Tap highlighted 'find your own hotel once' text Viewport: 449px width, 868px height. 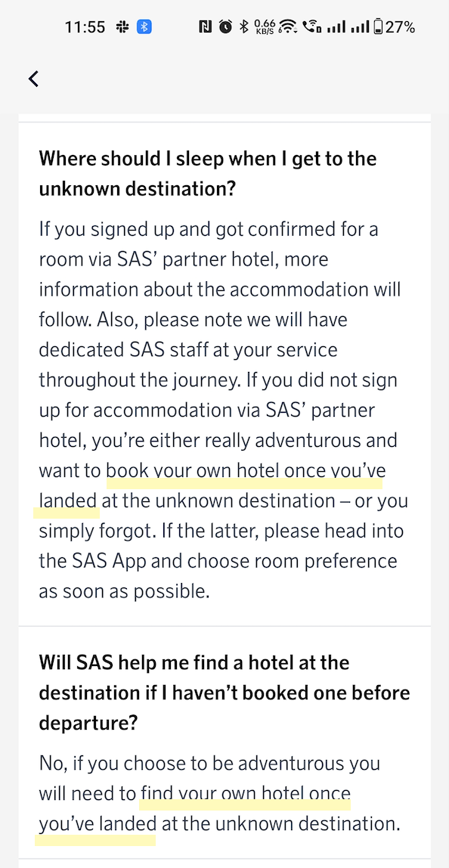point(246,793)
